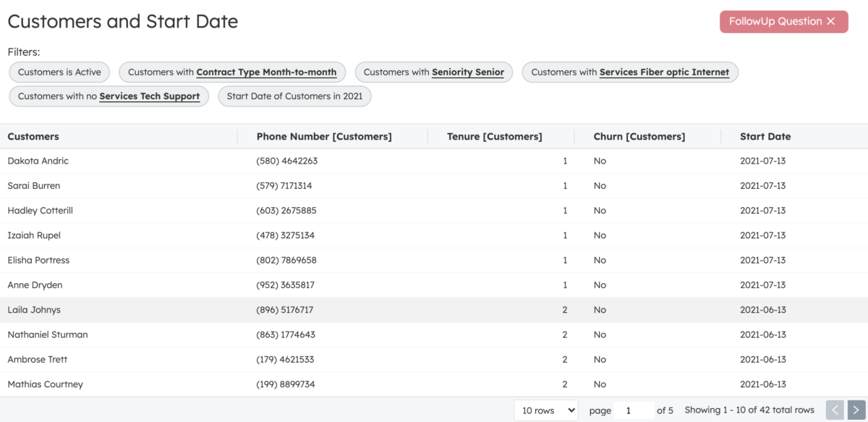Image resolution: width=868 pixels, height=422 pixels.
Task: Sort by Tenure column header
Action: [494, 137]
